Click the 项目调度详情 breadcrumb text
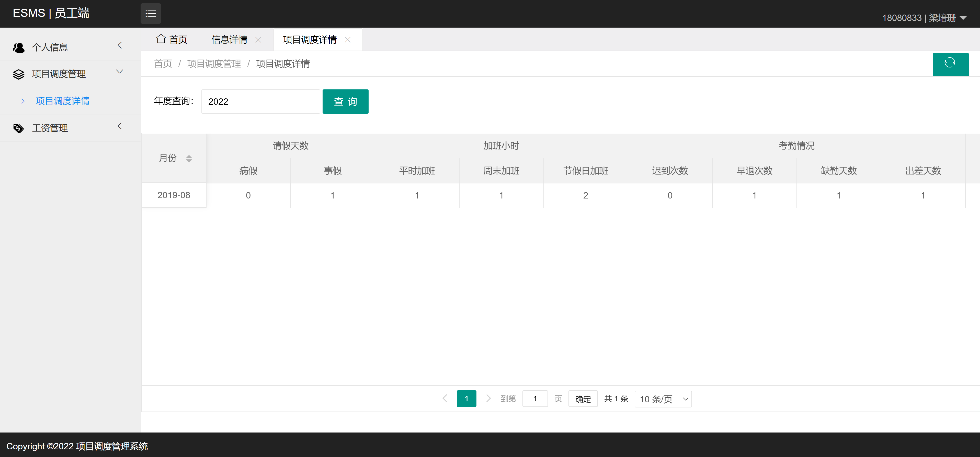The height and width of the screenshot is (457, 980). pyautogui.click(x=283, y=64)
